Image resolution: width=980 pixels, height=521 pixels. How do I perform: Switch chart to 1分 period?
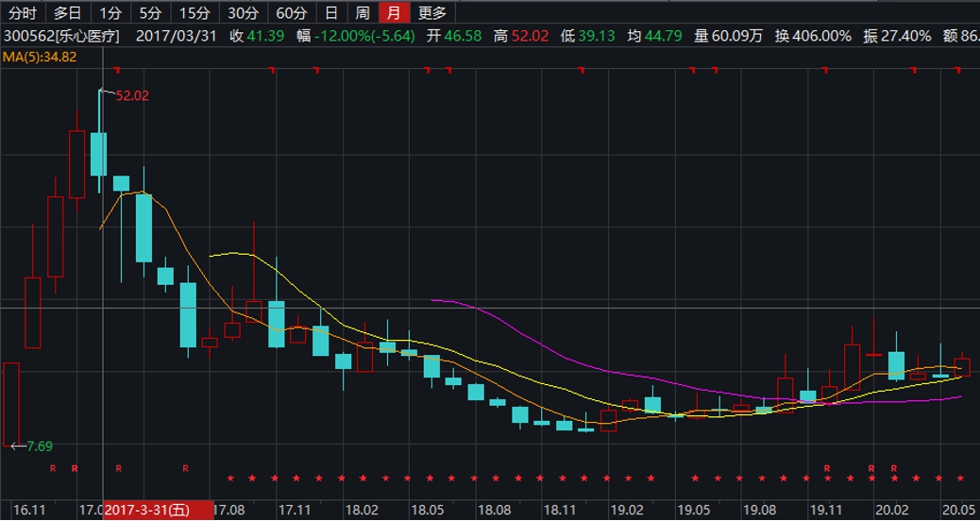110,12
